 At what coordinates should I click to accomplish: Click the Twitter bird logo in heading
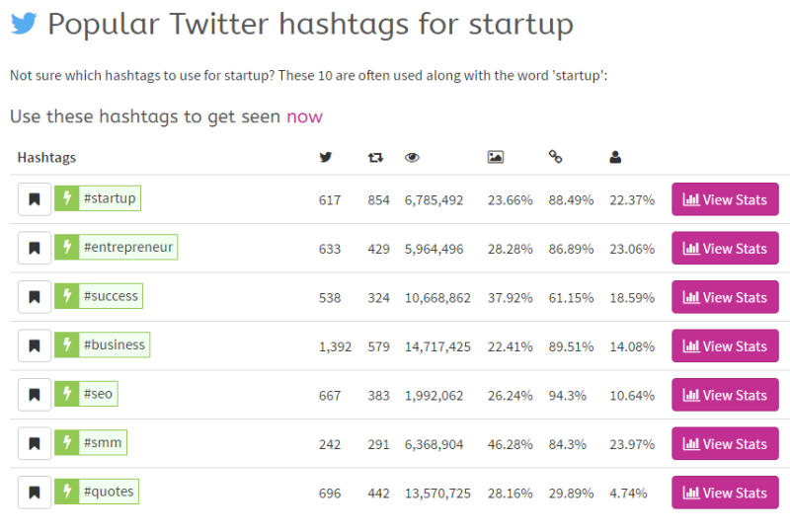click(24, 23)
